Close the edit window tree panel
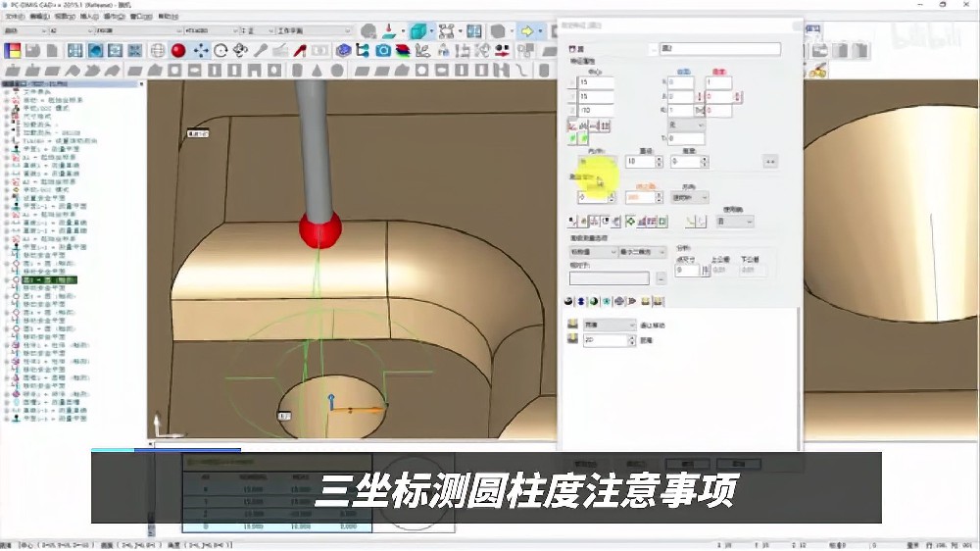 tap(141, 83)
